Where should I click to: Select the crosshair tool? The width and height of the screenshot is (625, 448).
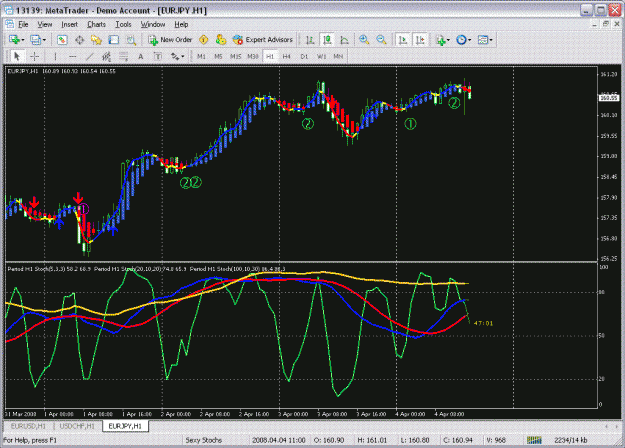(35, 57)
